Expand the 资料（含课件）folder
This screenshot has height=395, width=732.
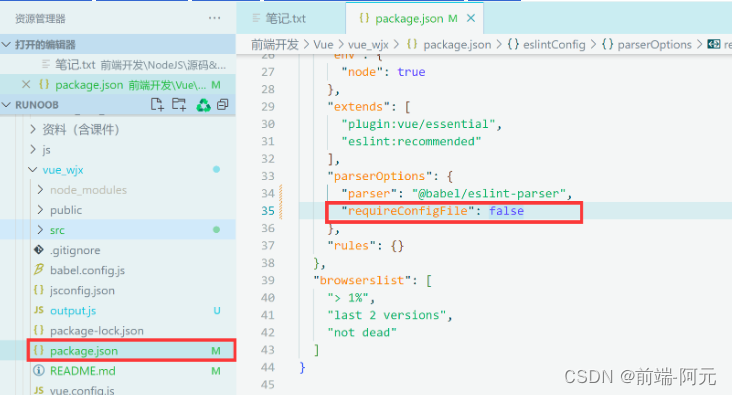click(33, 129)
